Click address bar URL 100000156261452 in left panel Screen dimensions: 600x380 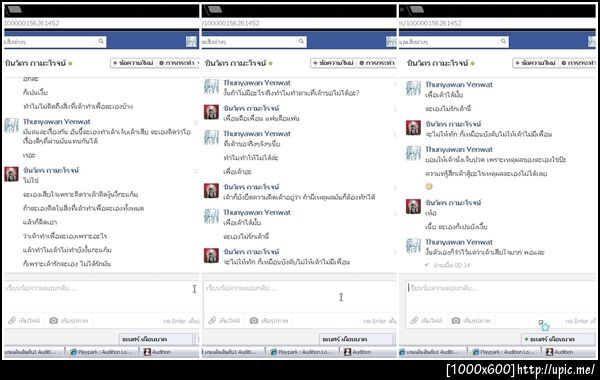(x=31, y=23)
